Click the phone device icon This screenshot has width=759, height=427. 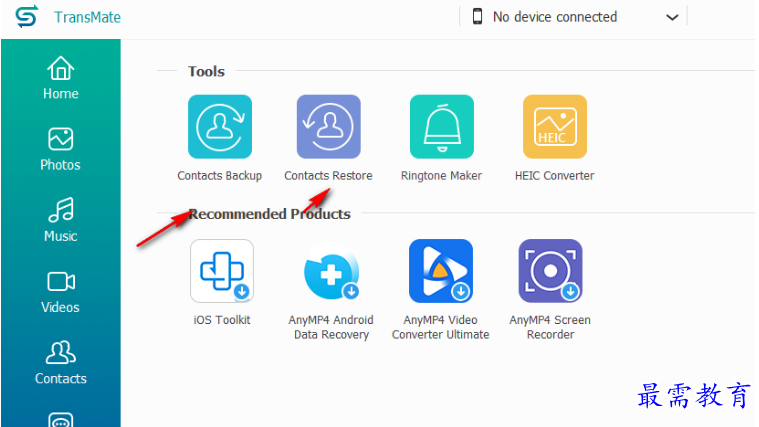coord(477,16)
